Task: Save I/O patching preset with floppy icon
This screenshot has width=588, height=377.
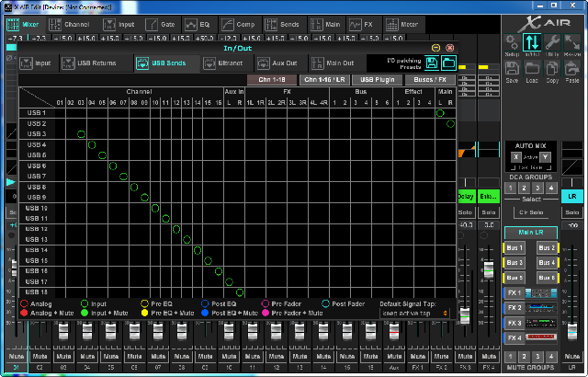Action: point(432,63)
